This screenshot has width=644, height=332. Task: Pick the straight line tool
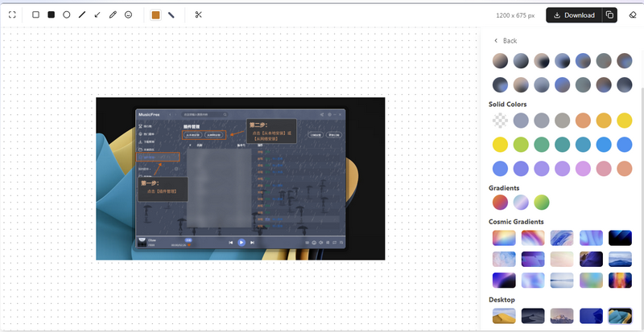tap(82, 14)
